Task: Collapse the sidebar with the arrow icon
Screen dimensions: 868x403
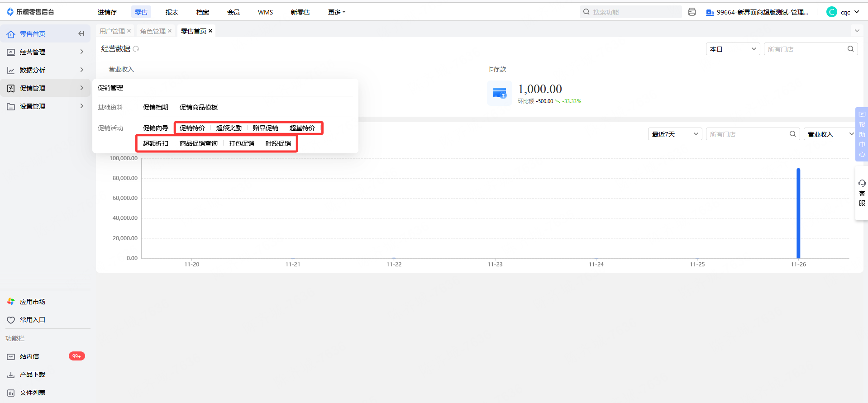Action: [x=81, y=33]
